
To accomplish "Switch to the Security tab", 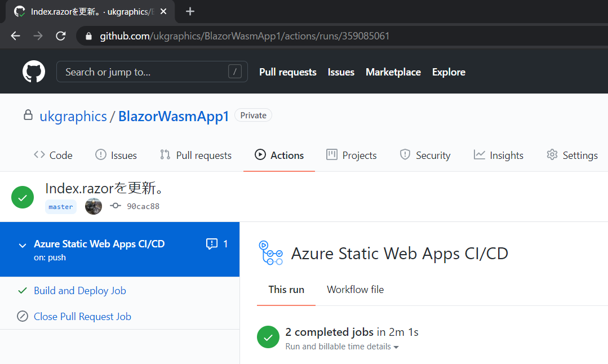I will coord(425,156).
